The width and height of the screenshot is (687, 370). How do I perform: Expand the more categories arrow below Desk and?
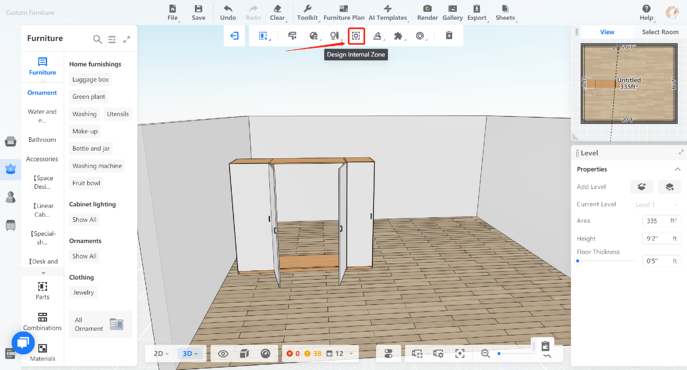43,273
